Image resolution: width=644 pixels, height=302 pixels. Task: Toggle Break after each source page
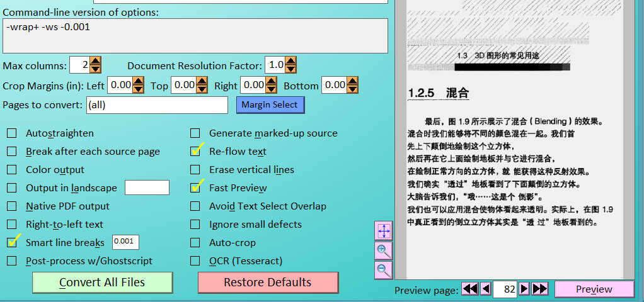tap(12, 152)
